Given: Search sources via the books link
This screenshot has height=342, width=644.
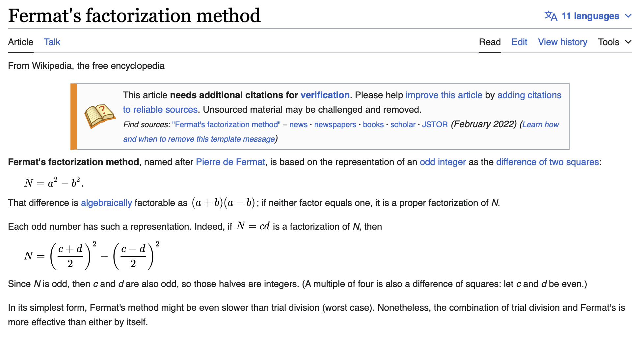Looking at the screenshot, I should tap(373, 125).
